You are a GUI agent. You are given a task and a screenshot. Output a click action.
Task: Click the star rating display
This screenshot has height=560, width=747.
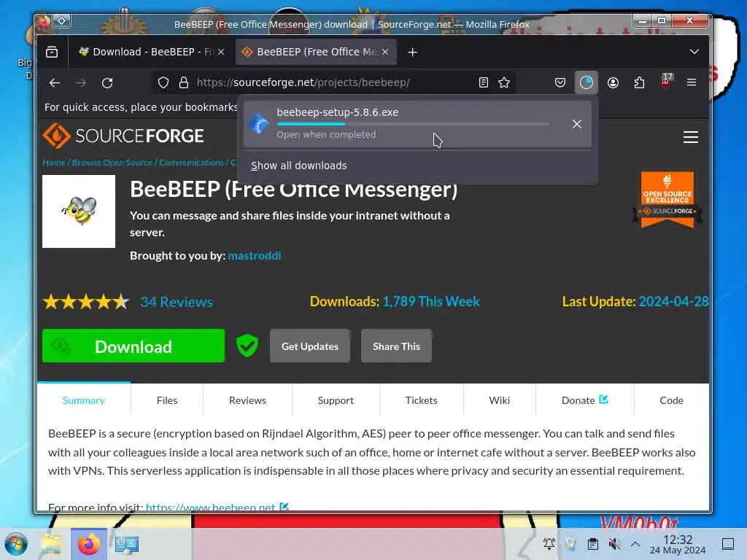[86, 302]
